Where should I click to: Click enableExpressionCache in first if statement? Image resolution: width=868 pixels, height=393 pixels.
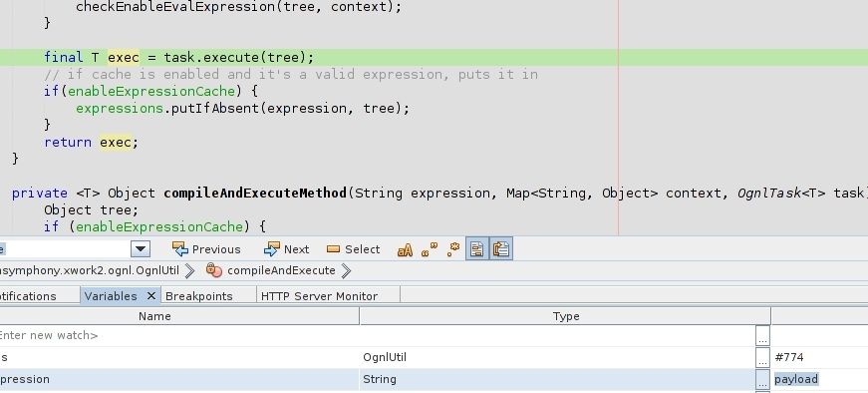pos(151,92)
